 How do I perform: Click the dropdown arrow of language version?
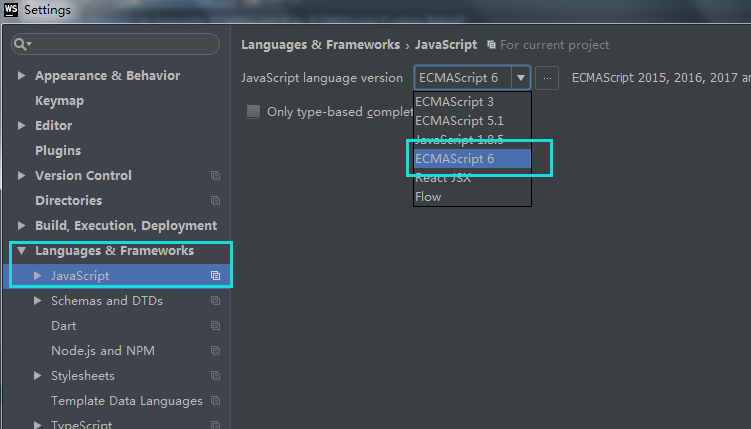521,78
